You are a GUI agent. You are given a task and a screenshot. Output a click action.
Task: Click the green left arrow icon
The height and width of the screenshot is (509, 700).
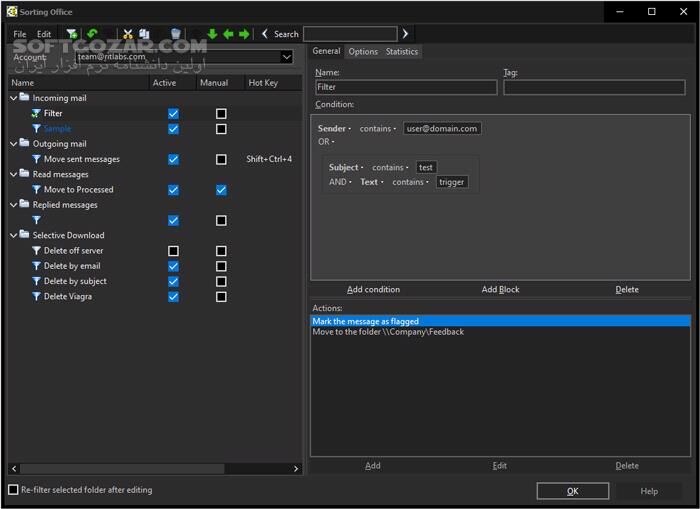[228, 34]
